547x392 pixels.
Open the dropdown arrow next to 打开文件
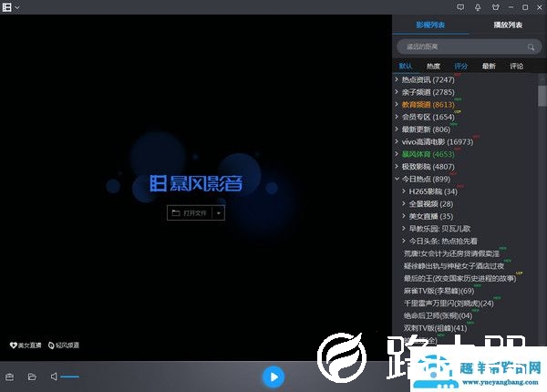tap(219, 212)
